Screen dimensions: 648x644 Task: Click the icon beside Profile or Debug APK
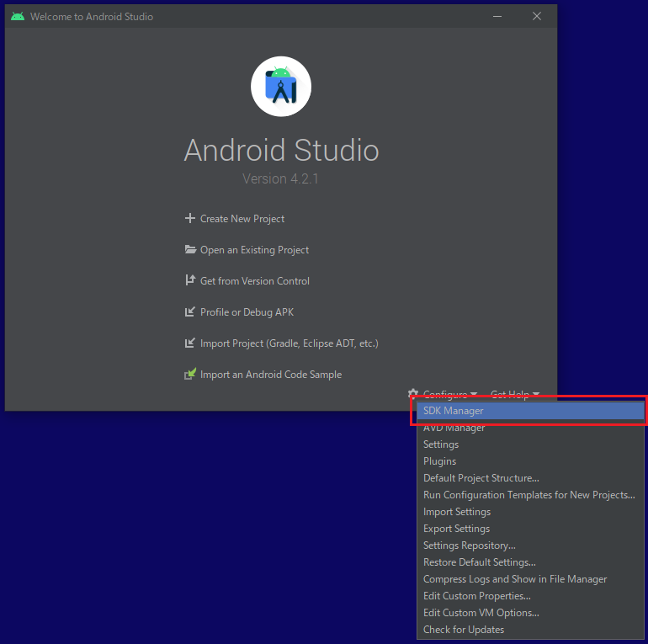click(189, 311)
